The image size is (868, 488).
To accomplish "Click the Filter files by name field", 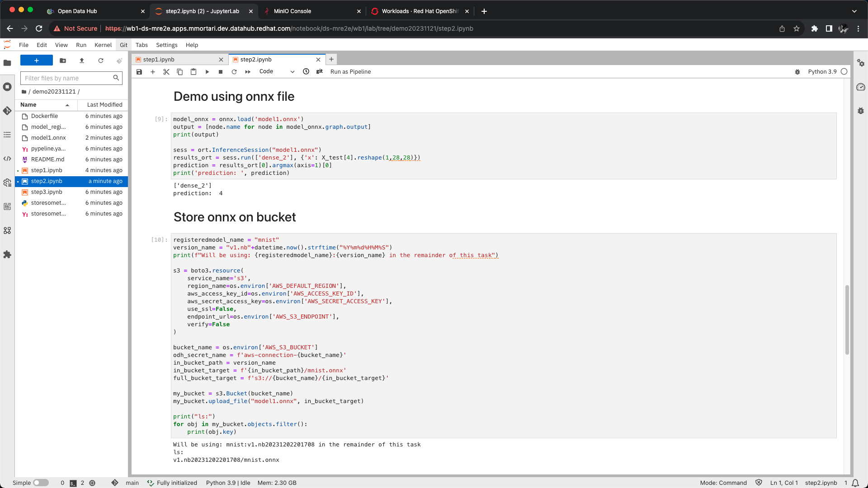I will (x=68, y=78).
